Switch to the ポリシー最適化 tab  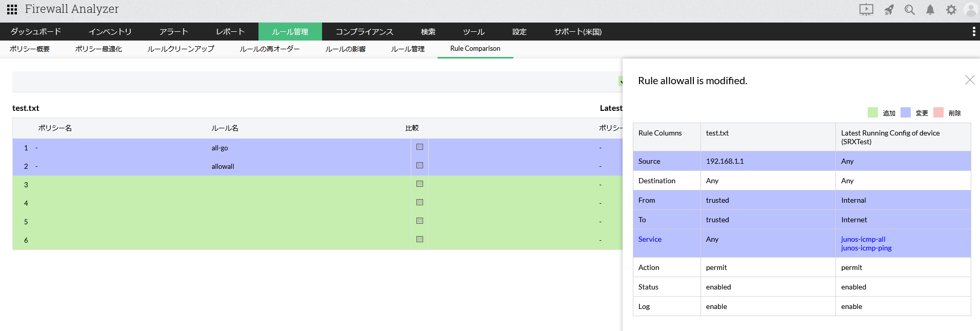(98, 49)
